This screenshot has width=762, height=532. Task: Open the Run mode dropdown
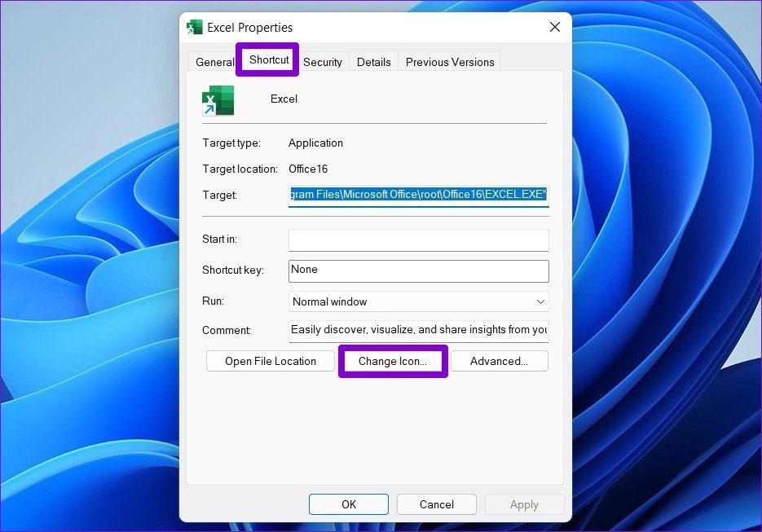(418, 301)
